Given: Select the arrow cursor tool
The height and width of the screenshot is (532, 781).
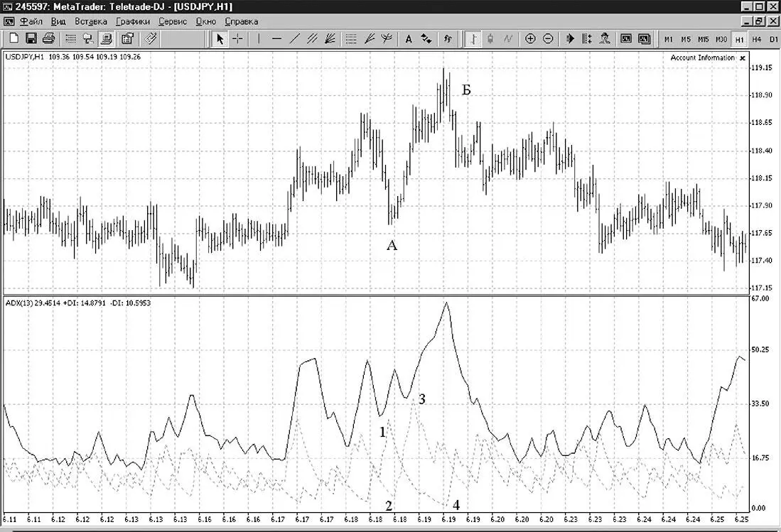Looking at the screenshot, I should click(220, 38).
